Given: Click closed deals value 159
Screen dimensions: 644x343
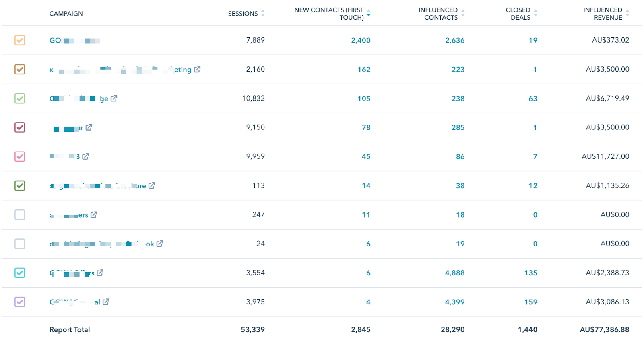Looking at the screenshot, I should [530, 302].
